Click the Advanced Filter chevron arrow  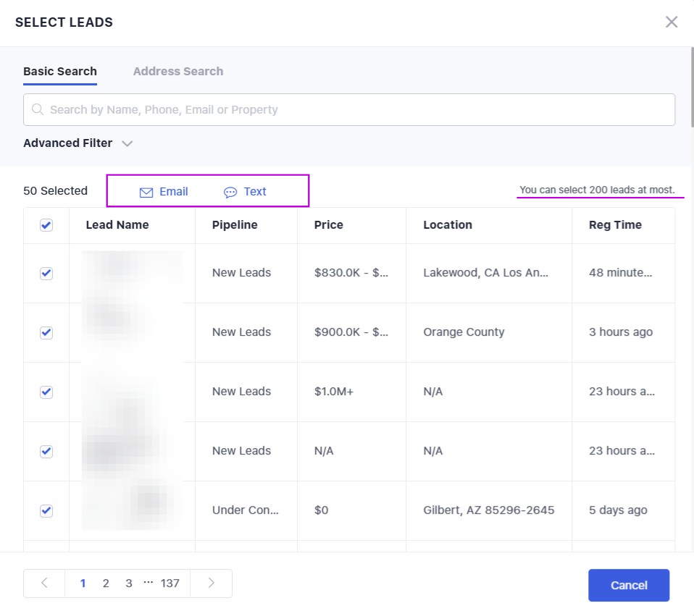[127, 143]
